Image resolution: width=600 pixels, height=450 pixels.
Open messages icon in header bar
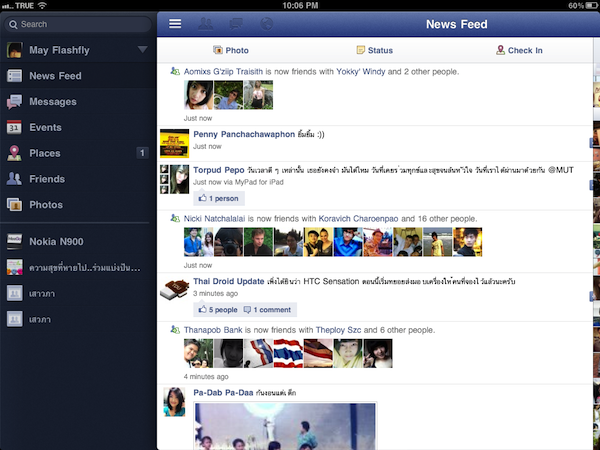(236, 24)
